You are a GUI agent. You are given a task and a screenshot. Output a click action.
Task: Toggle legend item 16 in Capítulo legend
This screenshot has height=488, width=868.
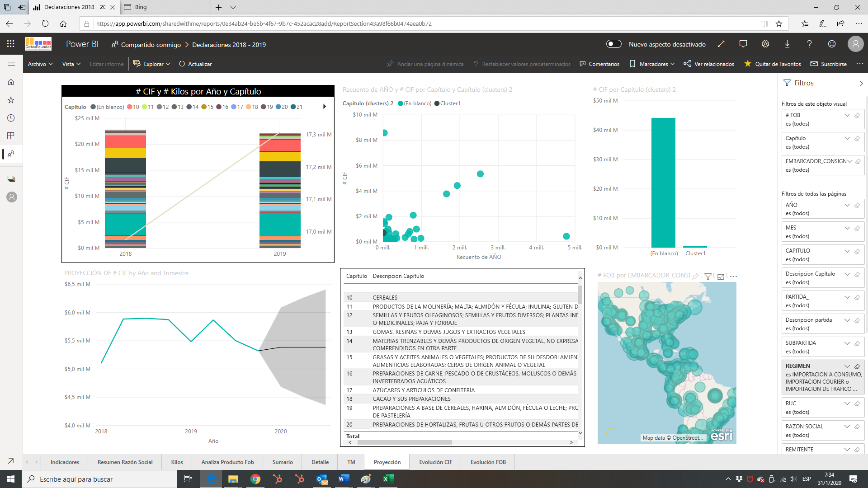(222, 107)
